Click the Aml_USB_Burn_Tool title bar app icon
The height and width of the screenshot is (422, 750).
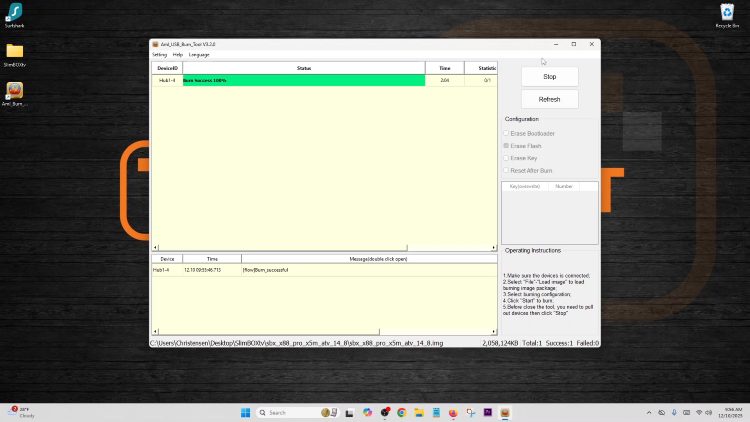[155, 44]
